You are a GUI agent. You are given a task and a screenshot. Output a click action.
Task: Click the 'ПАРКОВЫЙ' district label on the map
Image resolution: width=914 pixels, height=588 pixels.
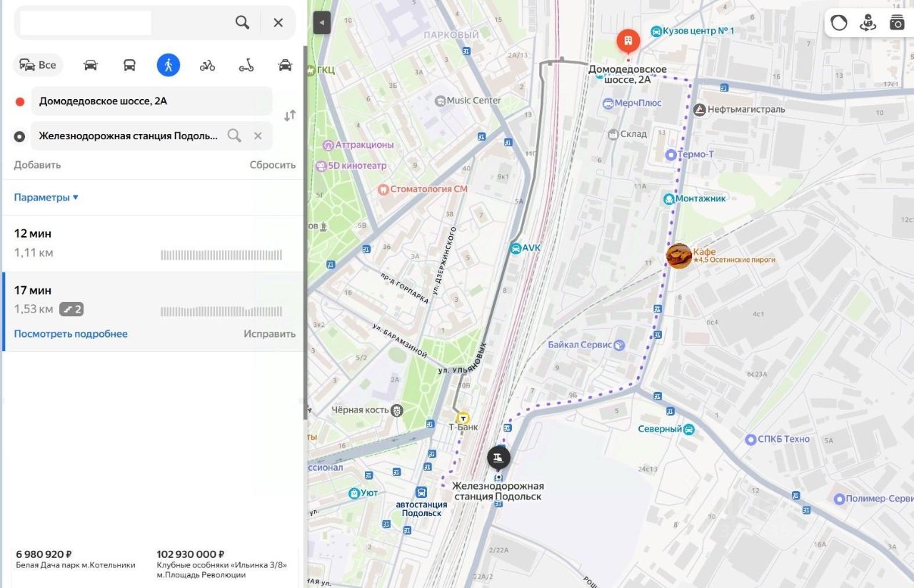[x=451, y=35]
